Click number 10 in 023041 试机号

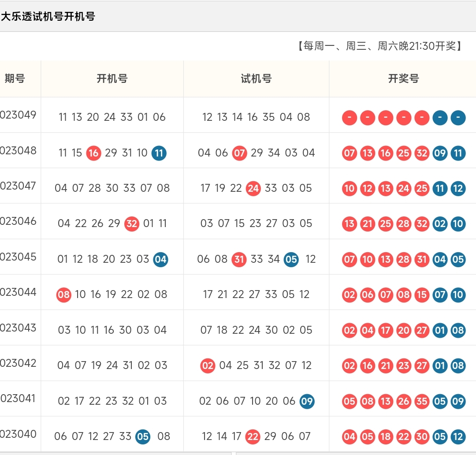coord(255,401)
